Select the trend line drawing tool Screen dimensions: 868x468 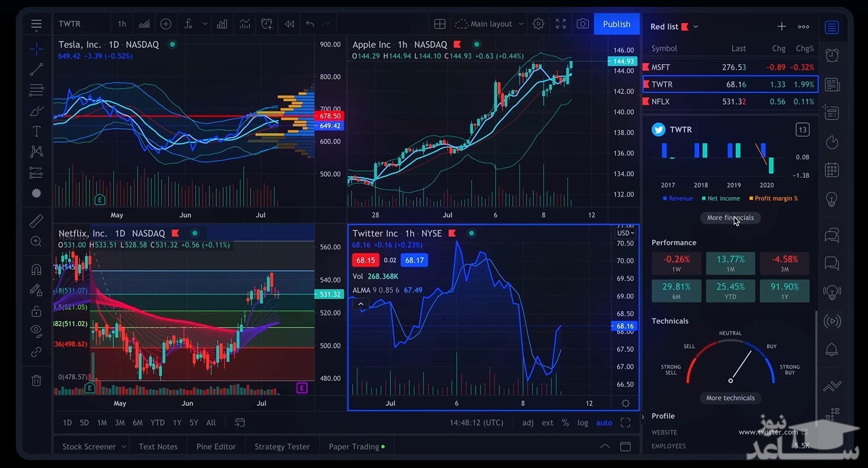tap(36, 70)
